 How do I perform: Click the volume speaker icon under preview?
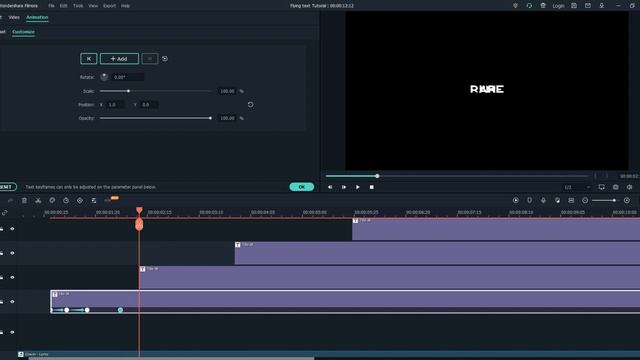tap(629, 187)
